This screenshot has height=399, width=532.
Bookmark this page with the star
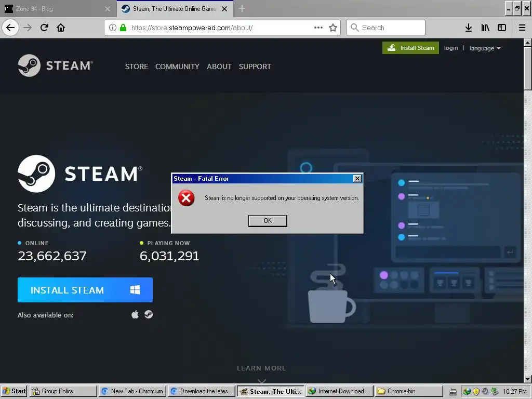coord(333,28)
